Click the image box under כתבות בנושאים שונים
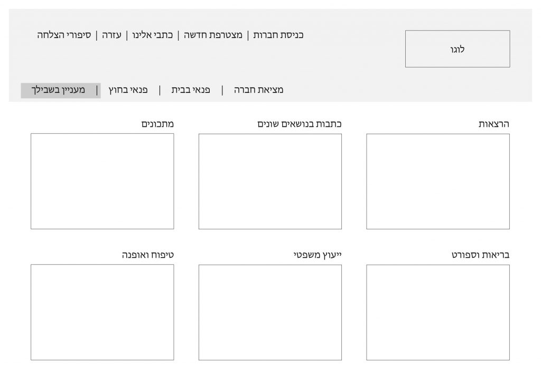The image size is (541, 392). click(270, 181)
